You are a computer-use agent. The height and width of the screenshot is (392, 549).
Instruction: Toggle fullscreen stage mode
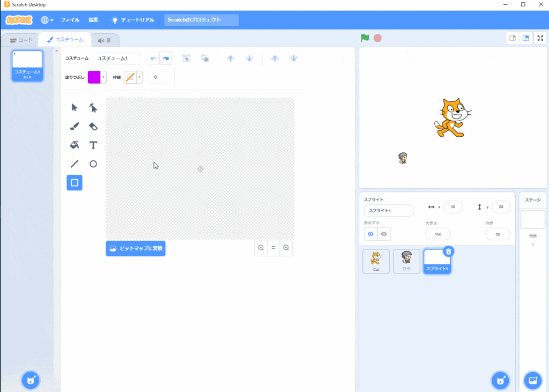click(x=540, y=38)
